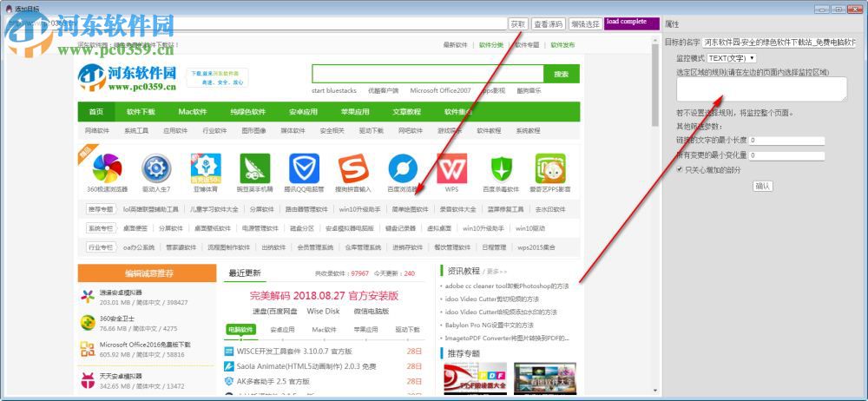
Task: Click the AK多客助手 row icon
Action: point(228,381)
